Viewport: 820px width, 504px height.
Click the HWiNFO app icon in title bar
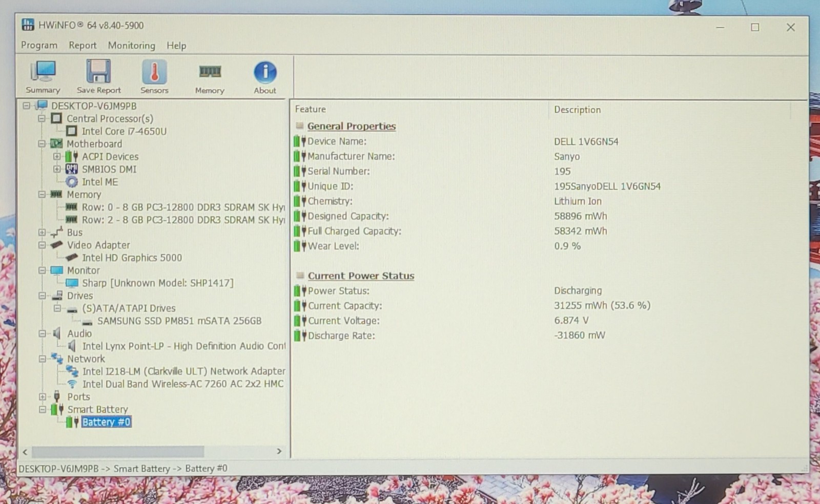coord(28,25)
